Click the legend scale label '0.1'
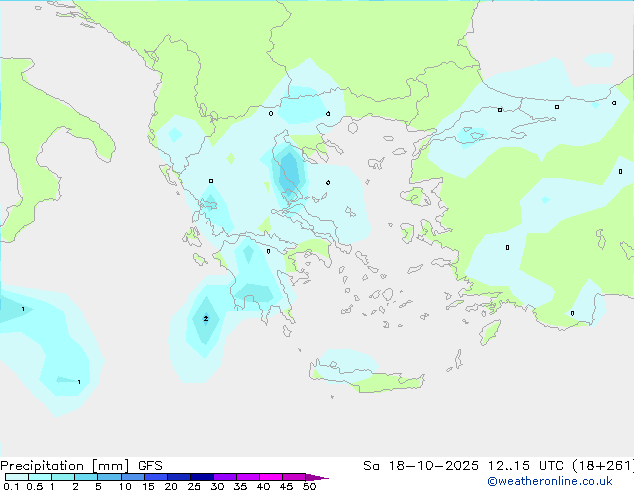The image size is (634, 490). point(11,486)
